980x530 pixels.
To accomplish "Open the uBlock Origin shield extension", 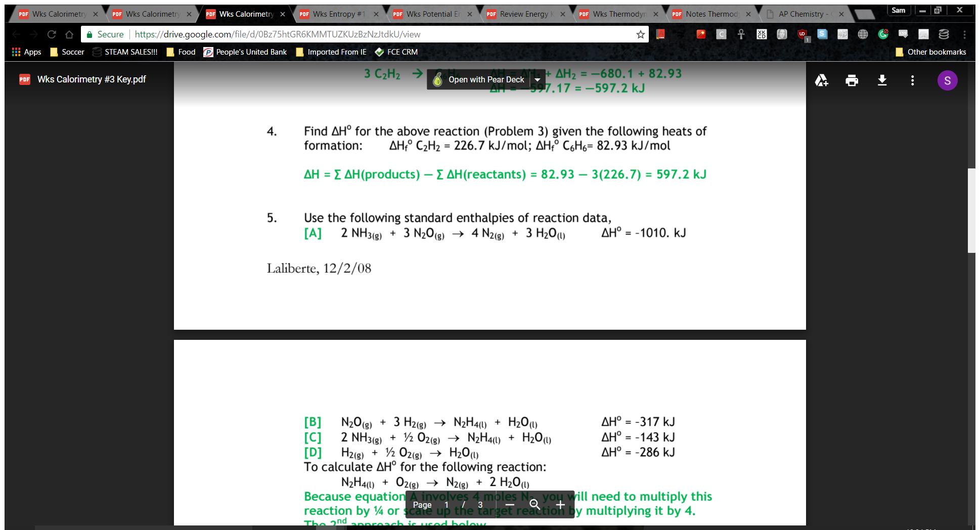I will tap(803, 34).
